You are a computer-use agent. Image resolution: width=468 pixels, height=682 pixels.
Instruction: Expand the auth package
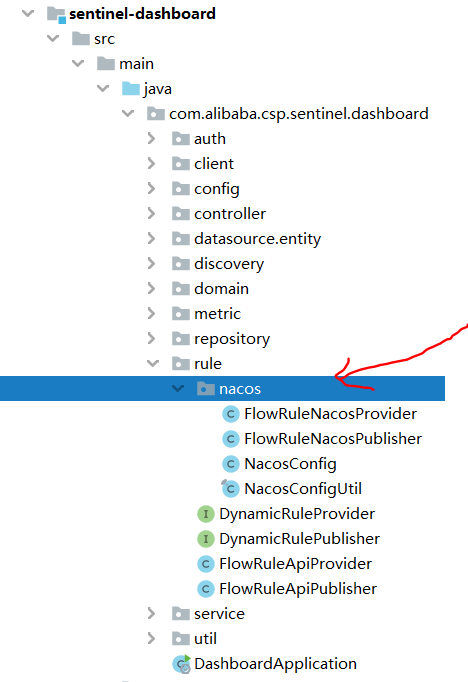coord(151,139)
